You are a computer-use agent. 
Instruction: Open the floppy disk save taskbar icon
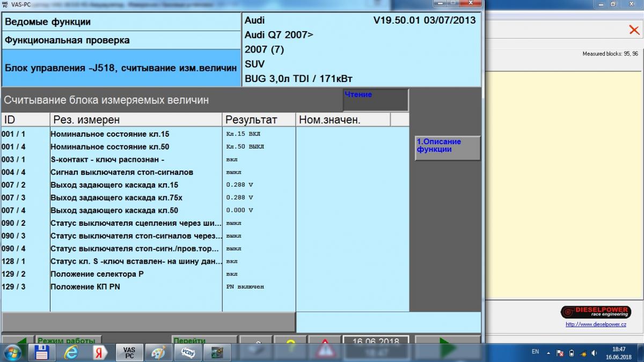pos(41,352)
